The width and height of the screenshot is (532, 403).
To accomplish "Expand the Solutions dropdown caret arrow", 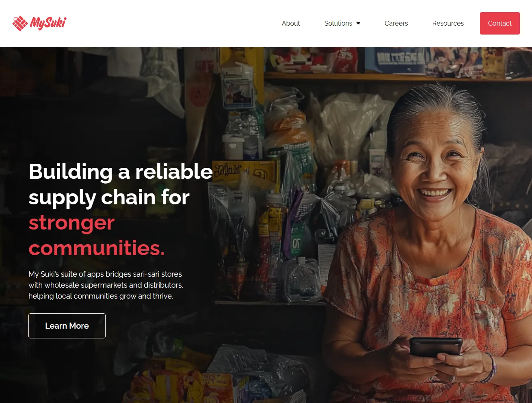I will 358,24.
